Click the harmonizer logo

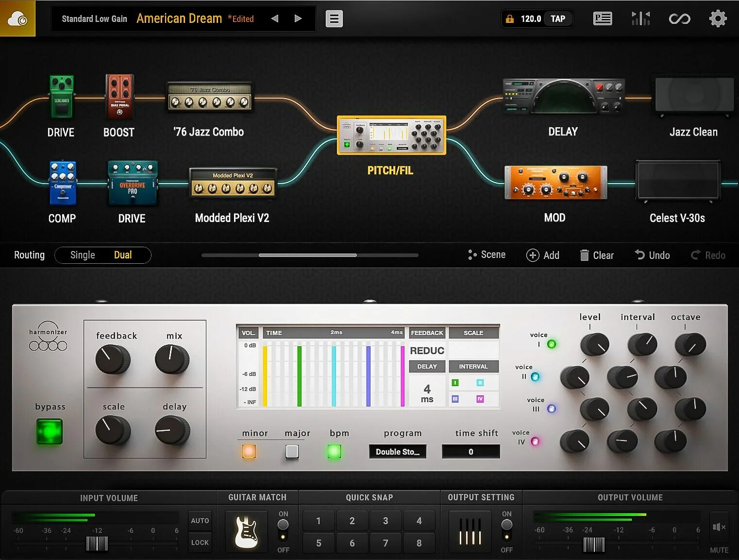48,337
